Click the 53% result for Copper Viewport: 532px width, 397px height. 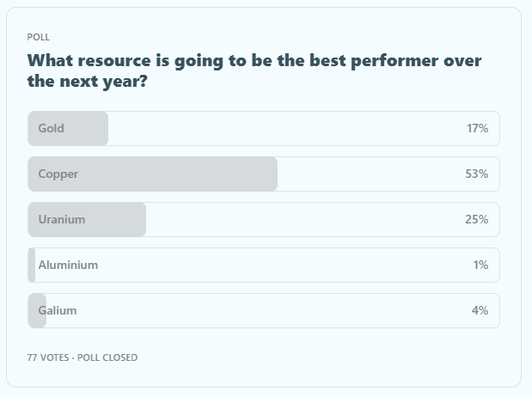coord(477,174)
